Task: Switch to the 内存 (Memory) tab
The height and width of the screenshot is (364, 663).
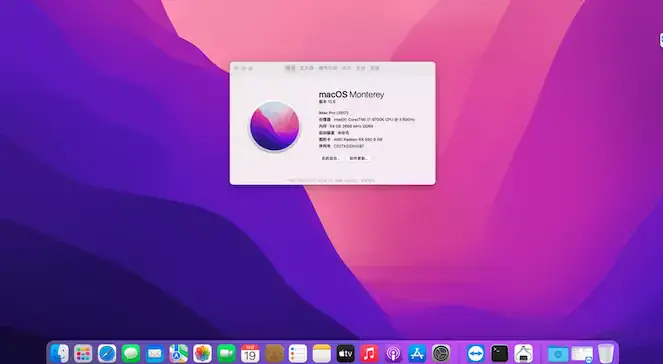Action: [x=346, y=68]
